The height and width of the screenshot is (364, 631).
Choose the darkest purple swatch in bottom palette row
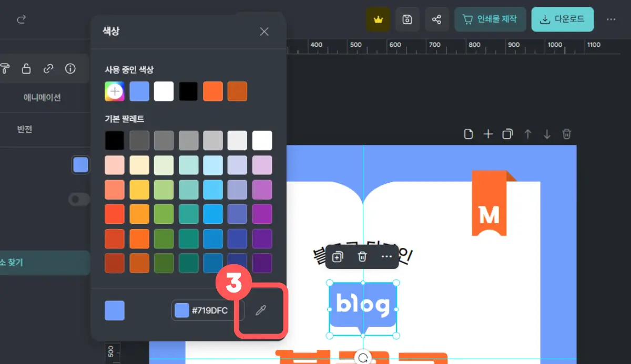click(262, 263)
